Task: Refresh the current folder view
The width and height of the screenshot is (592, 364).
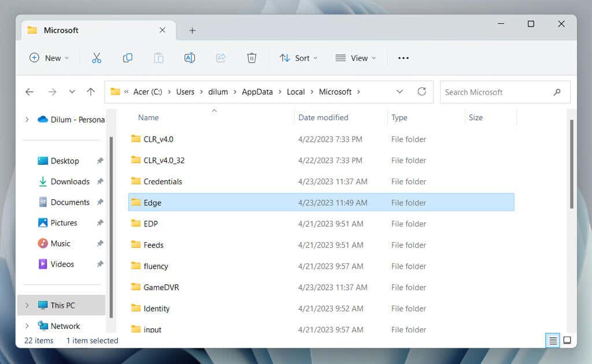Action: pos(421,92)
